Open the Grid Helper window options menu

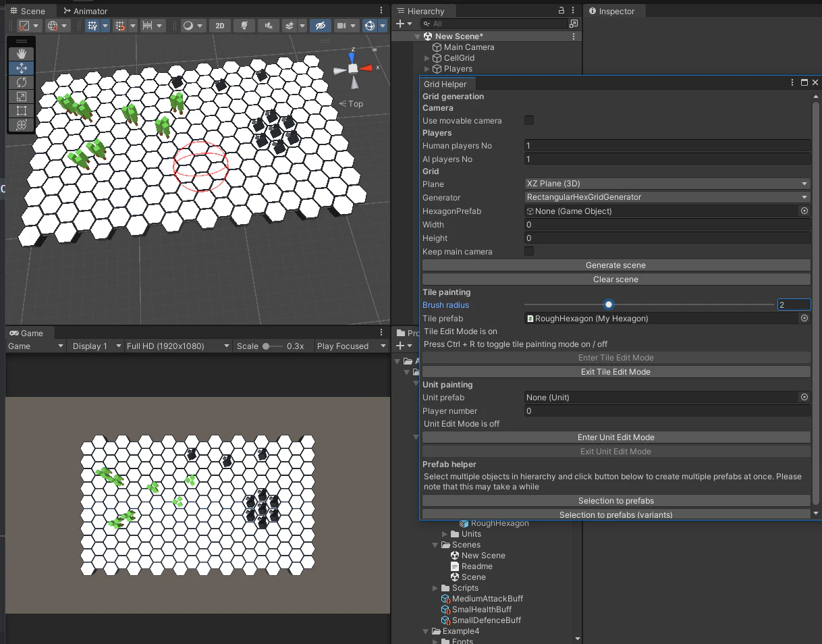(x=792, y=82)
